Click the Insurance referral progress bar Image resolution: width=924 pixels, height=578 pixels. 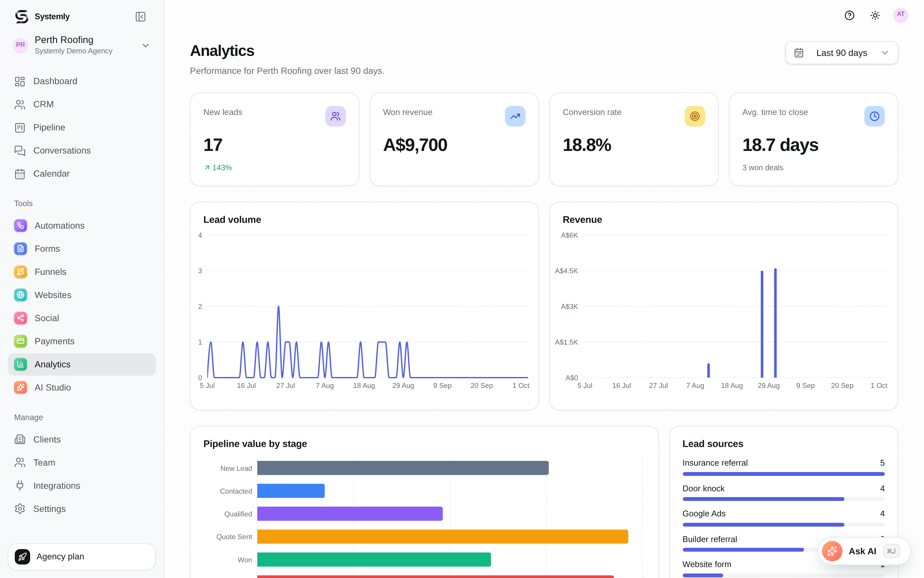coord(783,474)
